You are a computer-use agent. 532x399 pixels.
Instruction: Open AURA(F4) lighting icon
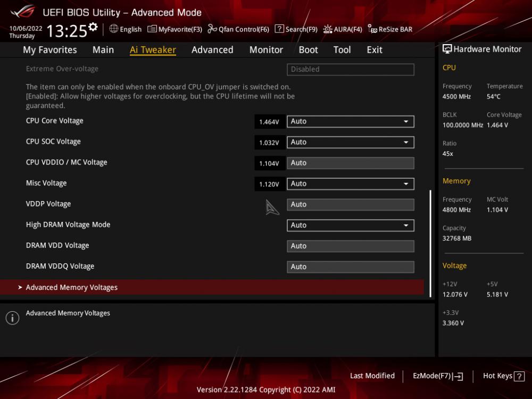(x=327, y=29)
